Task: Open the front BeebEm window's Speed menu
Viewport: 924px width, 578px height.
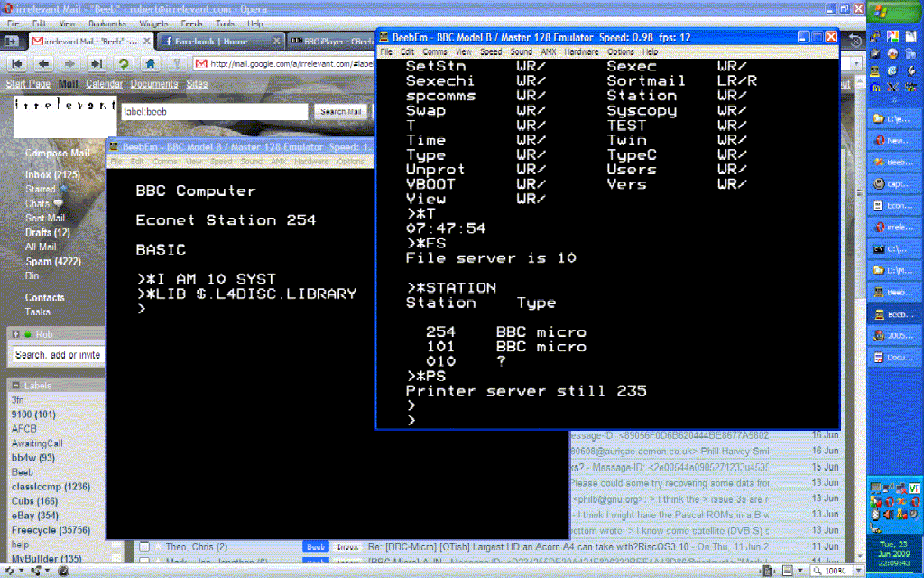Action: (x=490, y=51)
